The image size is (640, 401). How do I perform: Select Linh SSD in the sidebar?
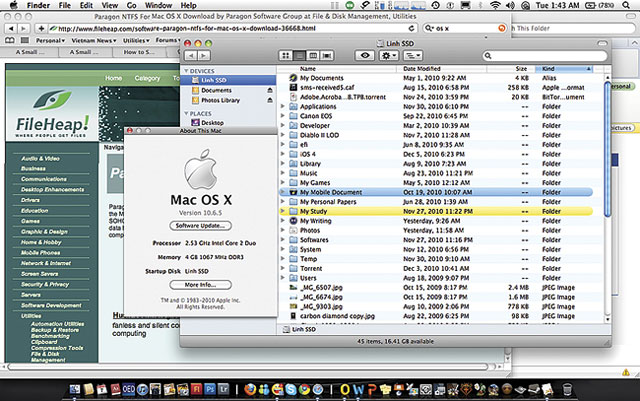click(214, 79)
